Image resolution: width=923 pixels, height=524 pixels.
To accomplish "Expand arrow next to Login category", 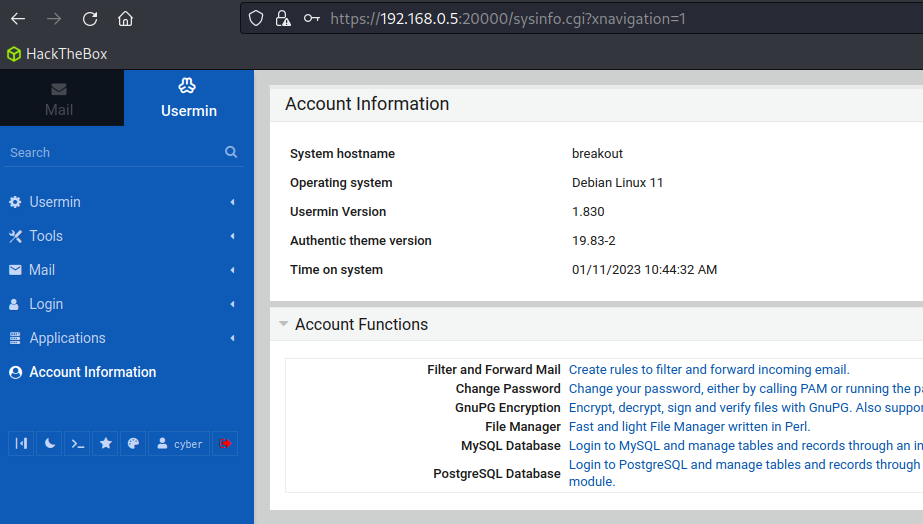I will tap(233, 304).
